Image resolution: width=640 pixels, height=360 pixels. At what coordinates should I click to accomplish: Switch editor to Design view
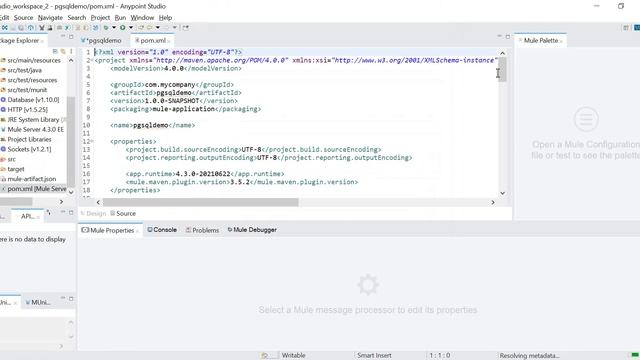point(93,213)
